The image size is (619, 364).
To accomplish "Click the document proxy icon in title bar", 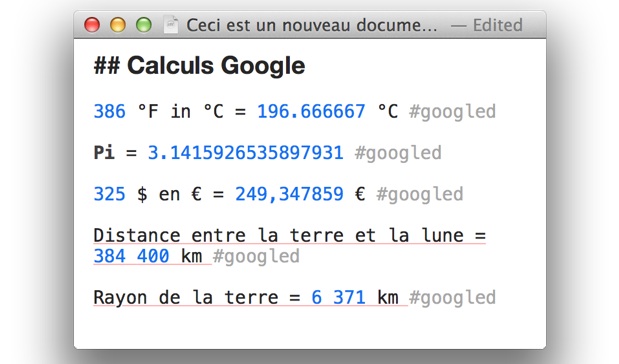I will pyautogui.click(x=171, y=25).
